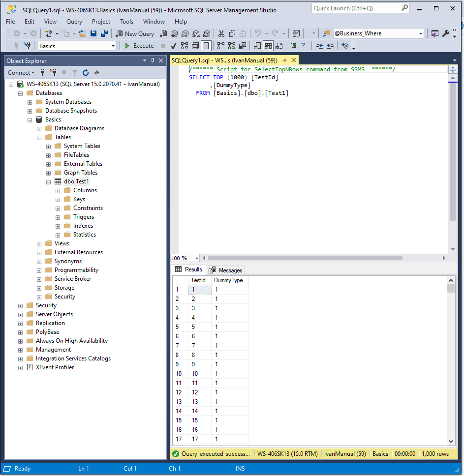This screenshot has height=476, width=464.
Task: Click the New Query button
Action: click(135, 34)
